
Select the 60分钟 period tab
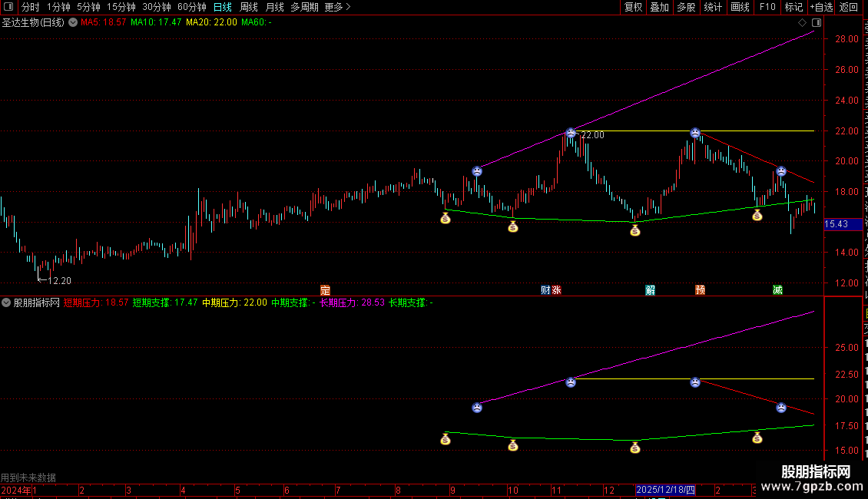coord(191,7)
